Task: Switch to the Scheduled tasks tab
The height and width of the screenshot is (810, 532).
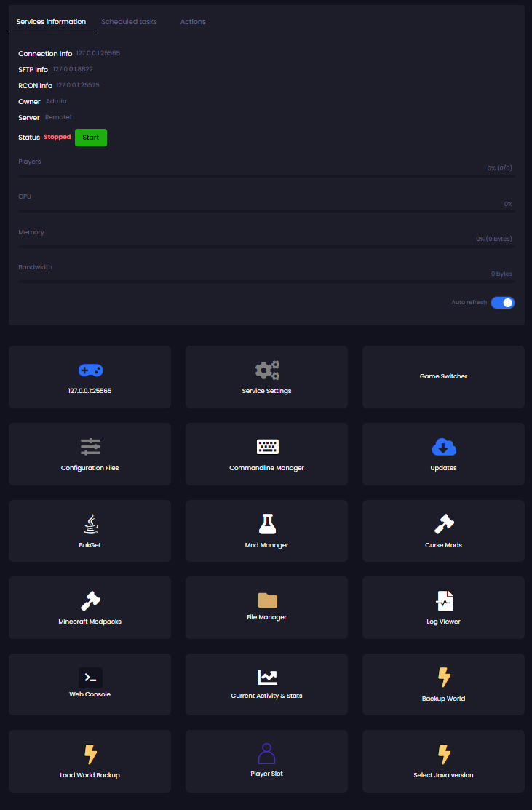Action: [x=129, y=22]
